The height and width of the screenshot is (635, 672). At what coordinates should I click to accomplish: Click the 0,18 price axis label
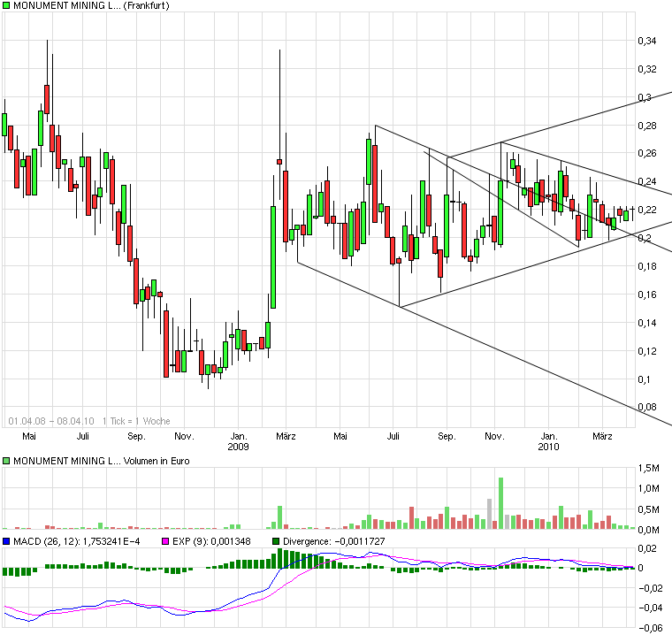(x=647, y=266)
